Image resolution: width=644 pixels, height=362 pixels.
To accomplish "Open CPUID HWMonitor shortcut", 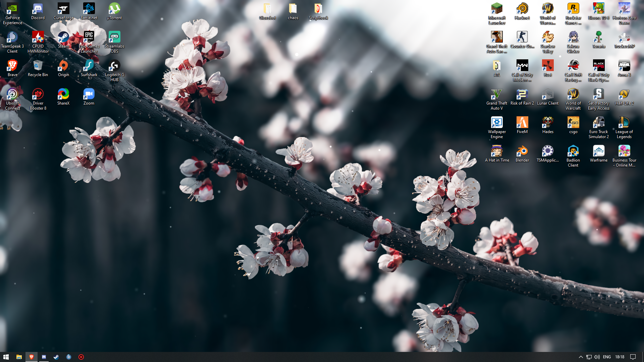I will coord(38,42).
